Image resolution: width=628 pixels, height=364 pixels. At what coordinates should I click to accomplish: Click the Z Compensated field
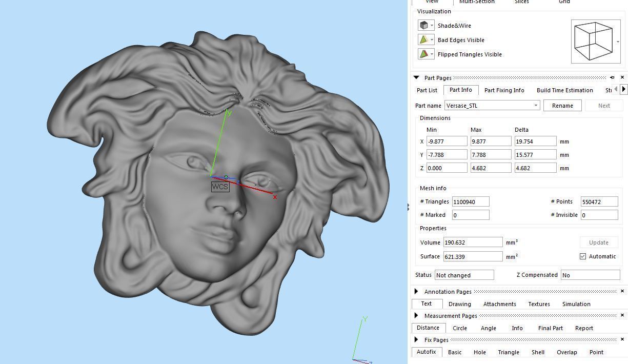point(590,275)
